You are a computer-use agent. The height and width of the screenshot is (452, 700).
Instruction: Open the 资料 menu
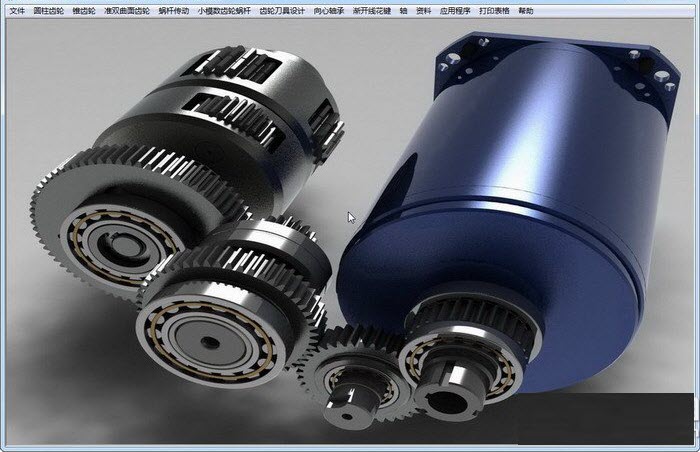point(424,10)
